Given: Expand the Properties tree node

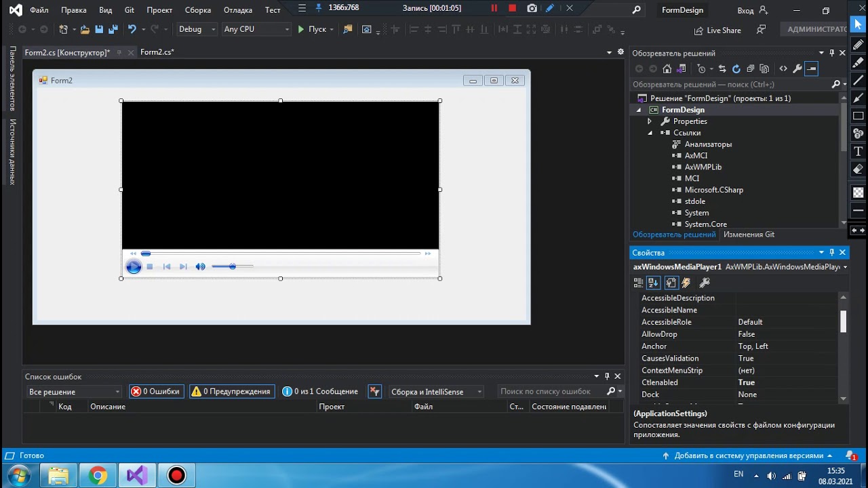Looking at the screenshot, I should 650,121.
